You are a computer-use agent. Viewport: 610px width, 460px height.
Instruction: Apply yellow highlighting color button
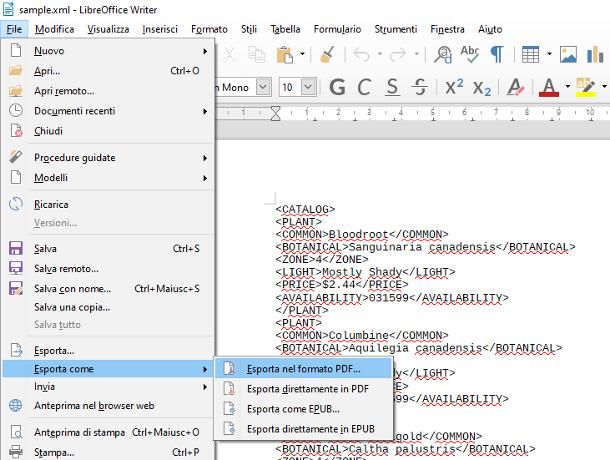586,87
